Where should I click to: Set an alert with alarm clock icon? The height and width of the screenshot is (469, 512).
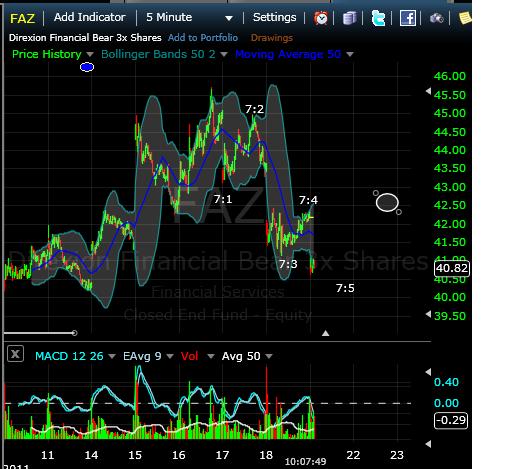click(321, 18)
